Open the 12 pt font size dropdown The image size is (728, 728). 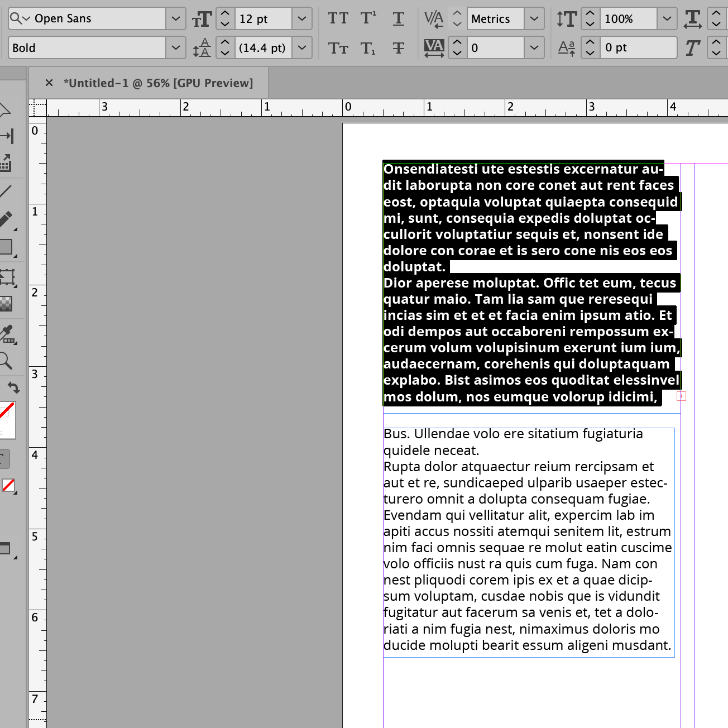(302, 18)
